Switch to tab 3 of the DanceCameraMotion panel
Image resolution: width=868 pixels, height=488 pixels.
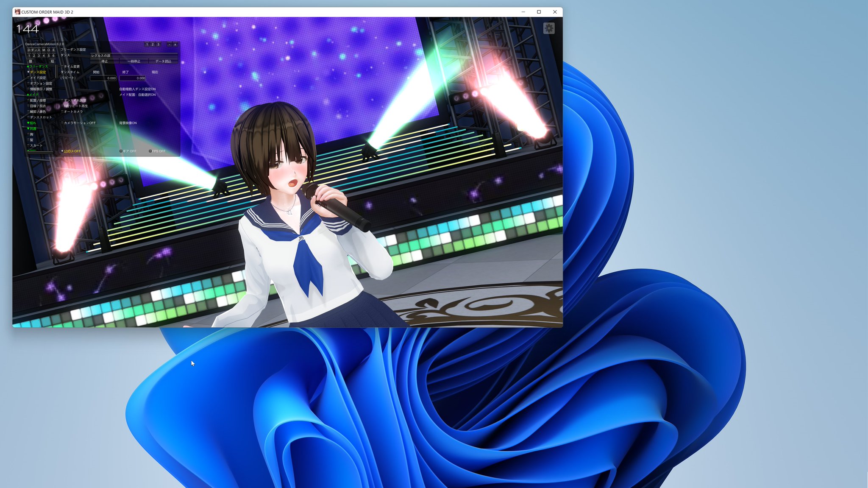[x=158, y=45]
